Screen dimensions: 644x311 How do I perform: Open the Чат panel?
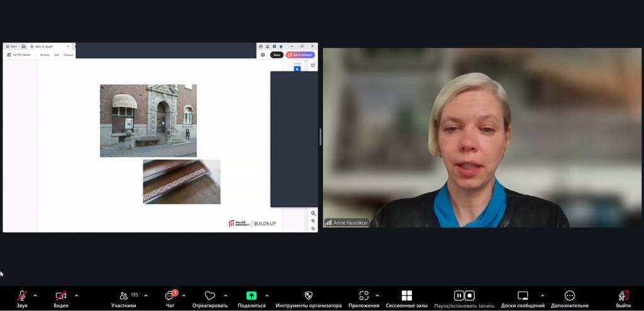click(x=170, y=296)
